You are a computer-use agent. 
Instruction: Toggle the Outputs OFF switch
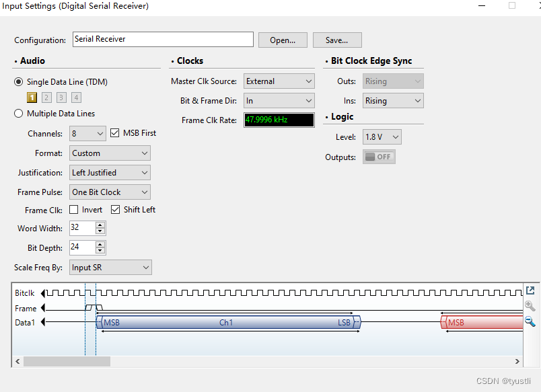(379, 156)
